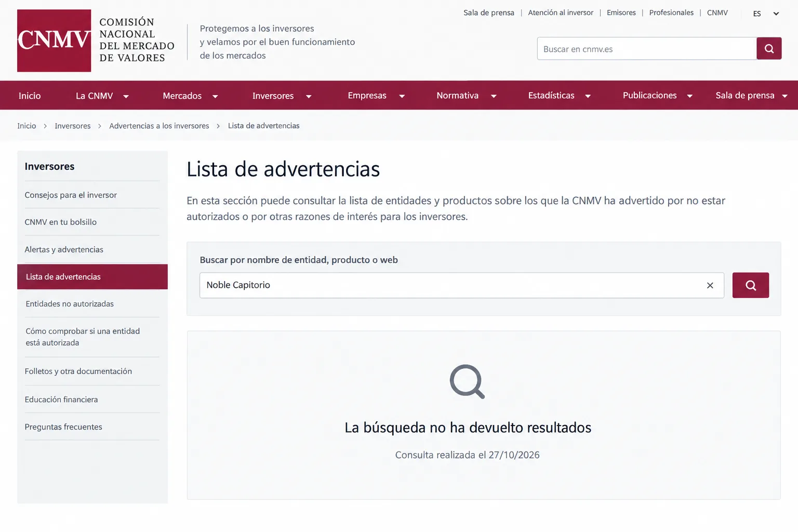798x532 pixels.
Task: Click Inicio in the breadcrumb
Action: coord(26,126)
